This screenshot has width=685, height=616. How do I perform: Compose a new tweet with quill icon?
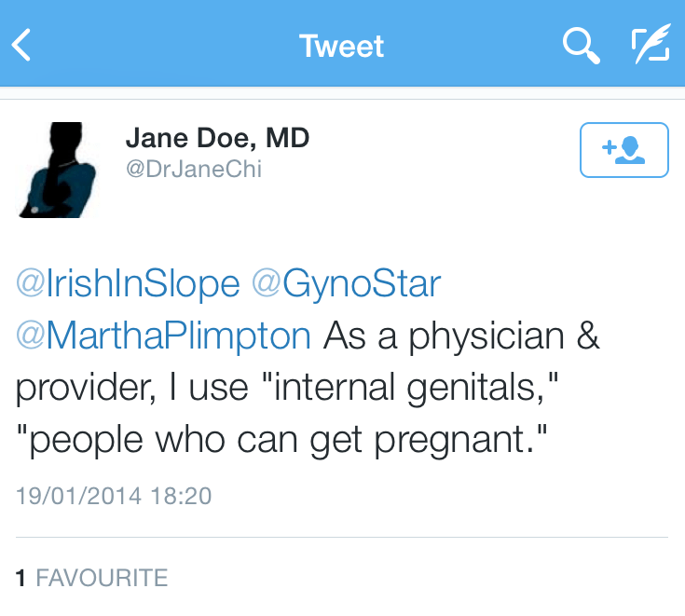pyautogui.click(x=650, y=45)
